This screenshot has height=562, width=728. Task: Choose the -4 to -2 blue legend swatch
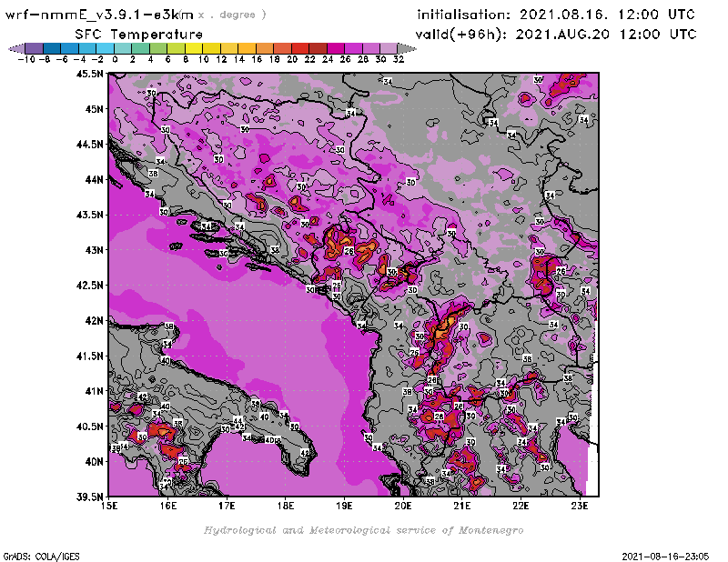pyautogui.click(x=87, y=48)
